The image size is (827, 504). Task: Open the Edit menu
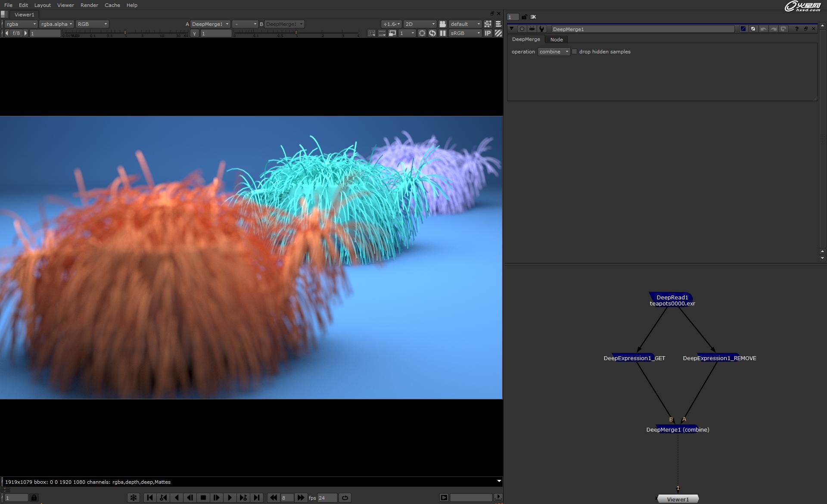[x=23, y=5]
